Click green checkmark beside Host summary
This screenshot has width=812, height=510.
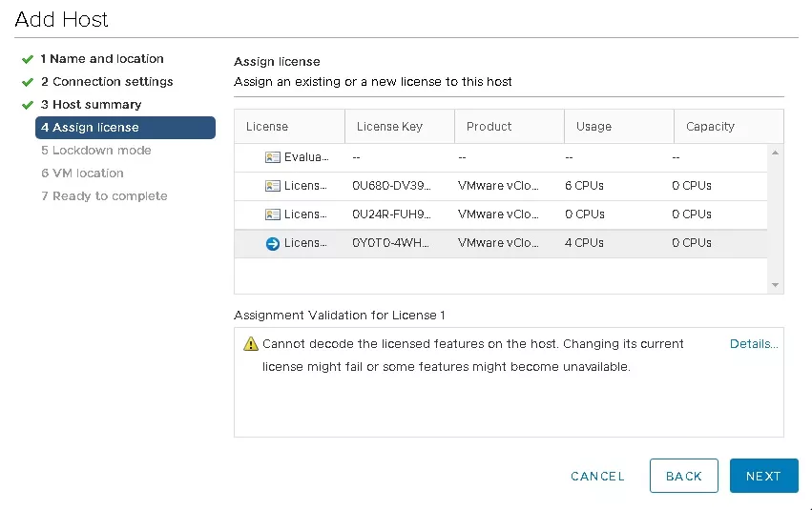pos(28,105)
